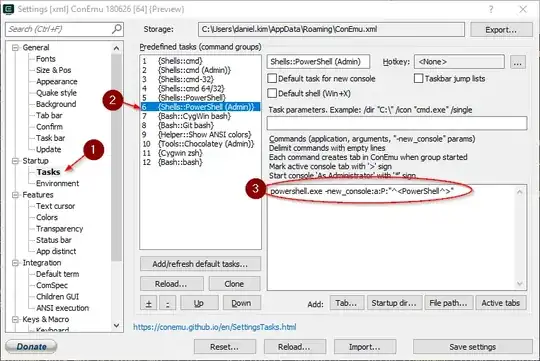The height and width of the screenshot is (361, 540).
Task: Select task {Helper::Show ANSI colors}
Action: (200, 135)
